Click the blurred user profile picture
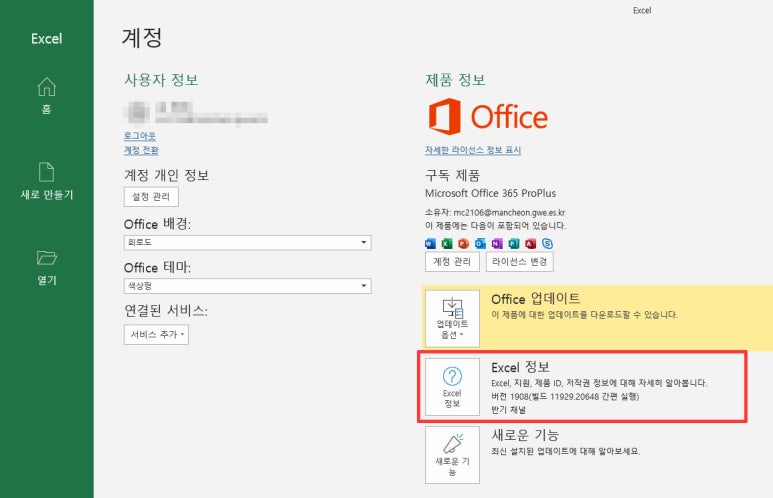This screenshot has height=498, width=773. tap(138, 112)
